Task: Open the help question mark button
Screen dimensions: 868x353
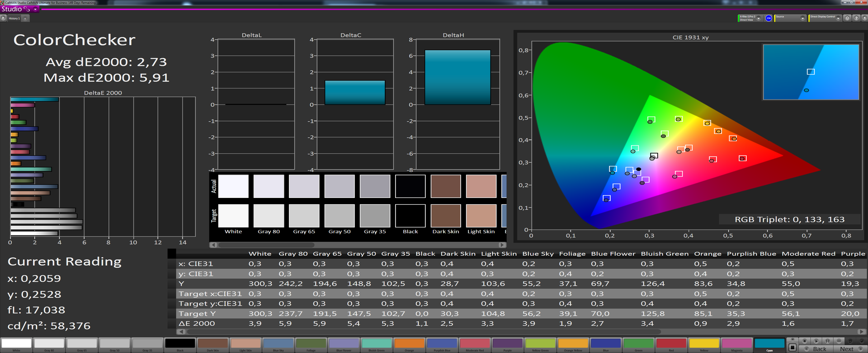Action: [x=856, y=18]
